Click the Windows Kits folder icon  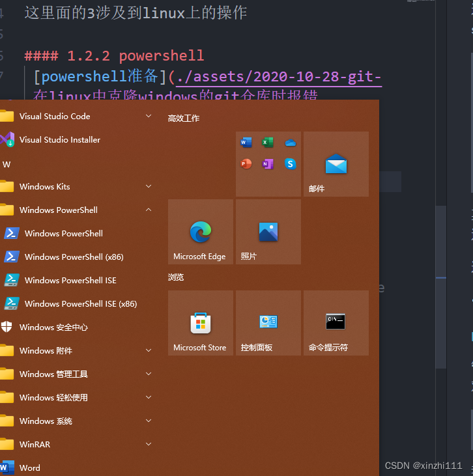[7, 186]
